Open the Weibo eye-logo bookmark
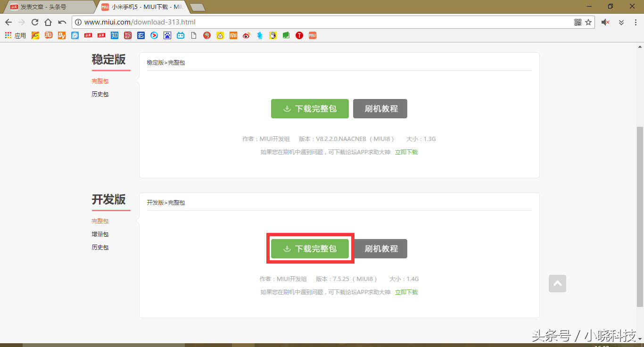 coord(247,35)
